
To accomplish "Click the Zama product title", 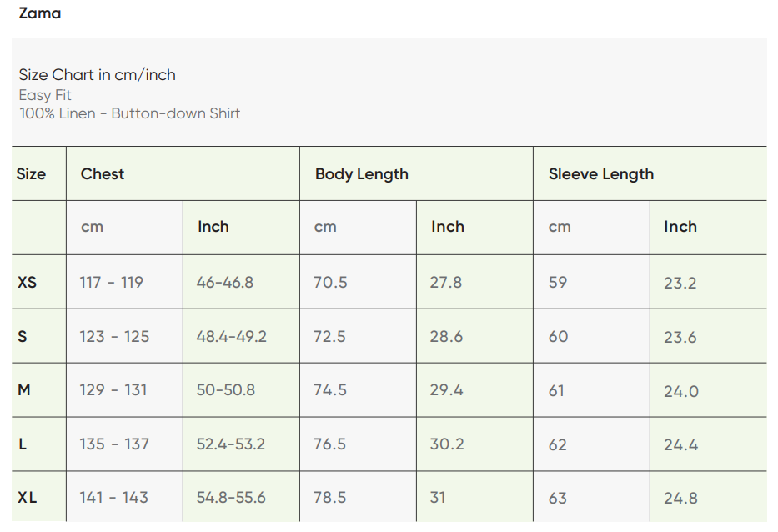I will (39, 13).
